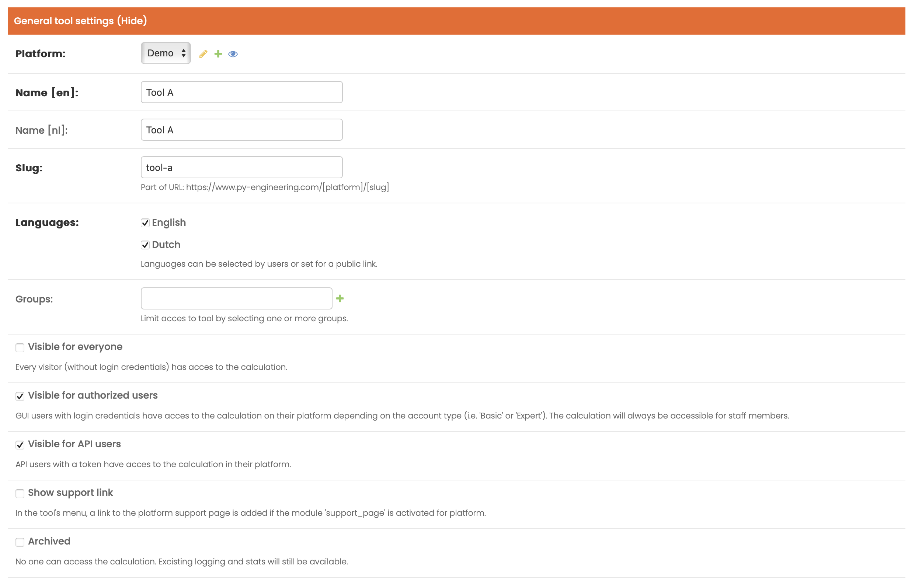Click the pencil edit icon next to Platform
915x588 pixels.
[x=203, y=54]
